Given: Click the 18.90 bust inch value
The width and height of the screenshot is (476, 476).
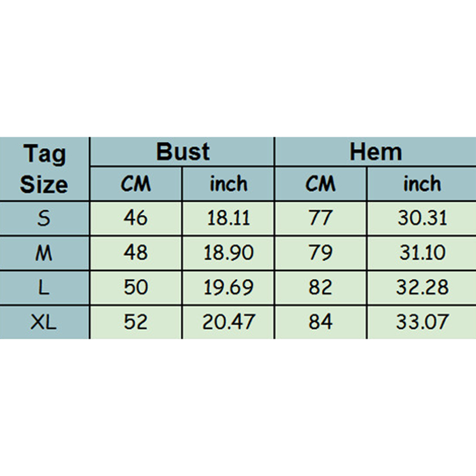Looking at the screenshot, I should pos(228,253).
